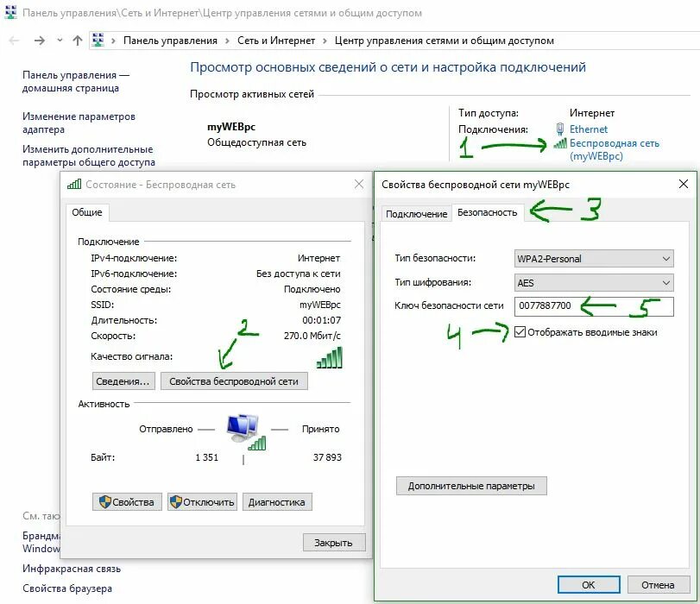Click the 'Закрыть' button
Screen dimensions: 700x604
[x=333, y=543]
